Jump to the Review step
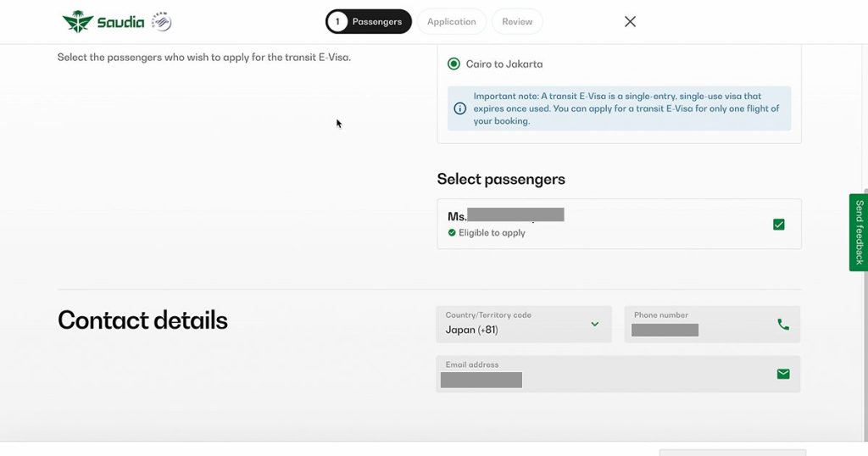This screenshot has height=456, width=868. pyautogui.click(x=517, y=22)
